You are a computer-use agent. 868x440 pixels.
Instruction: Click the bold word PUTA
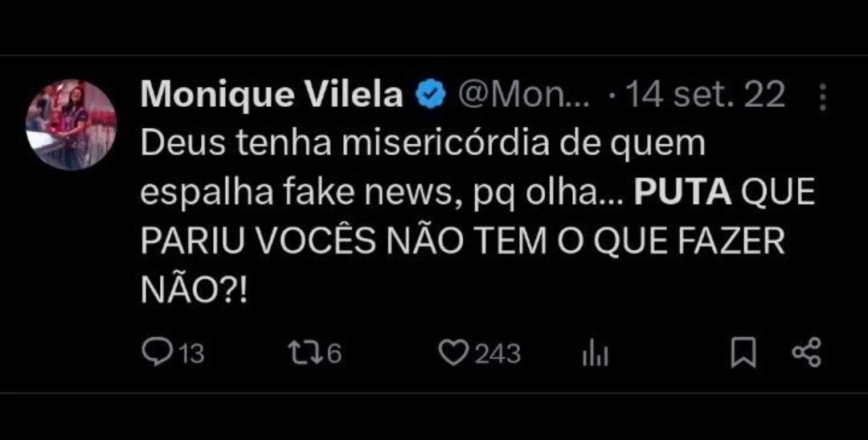tap(682, 193)
